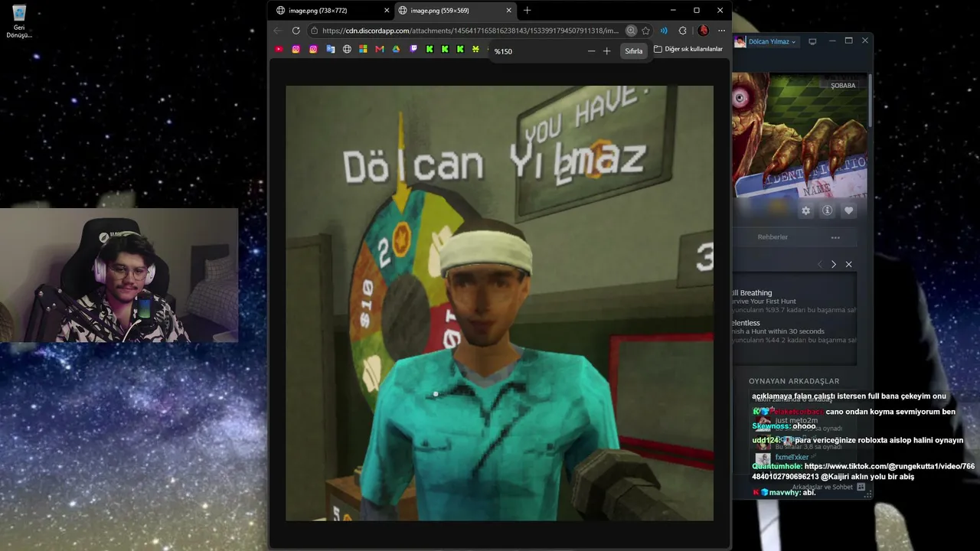This screenshot has width=980, height=551.
Task: Open a new browser tab
Action: pos(527,10)
